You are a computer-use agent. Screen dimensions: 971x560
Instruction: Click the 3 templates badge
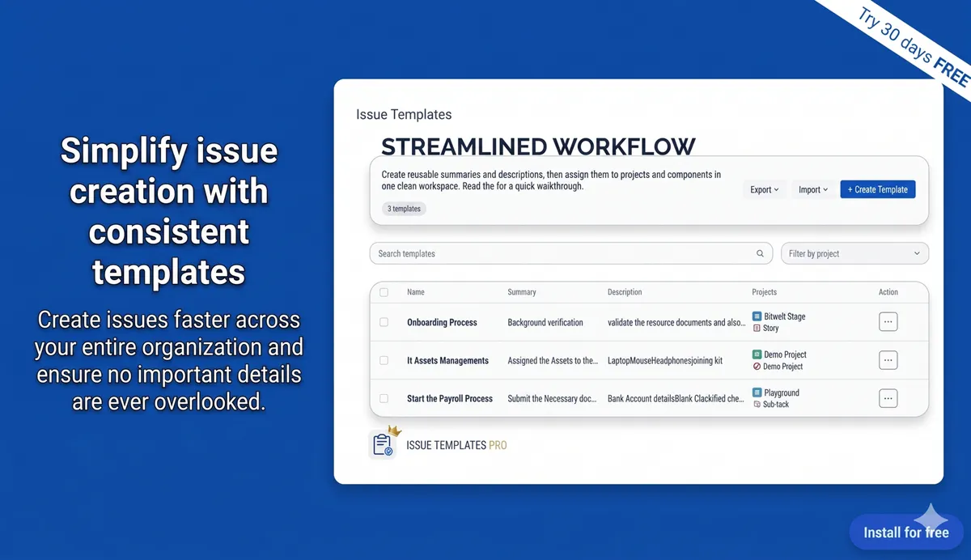coord(404,209)
